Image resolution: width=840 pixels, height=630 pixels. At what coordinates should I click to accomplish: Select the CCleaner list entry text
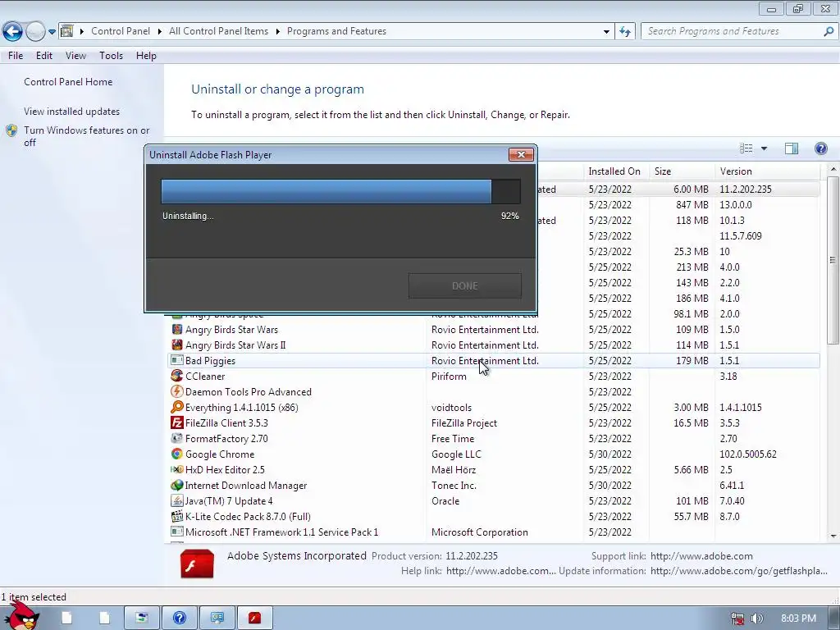coord(205,377)
